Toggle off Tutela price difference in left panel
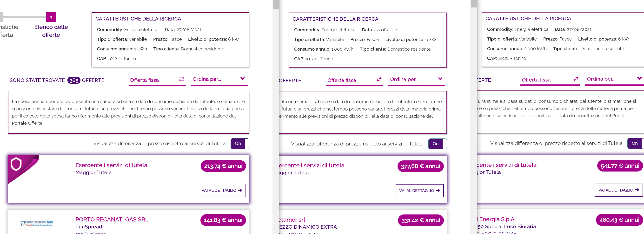 pyautogui.click(x=240, y=144)
